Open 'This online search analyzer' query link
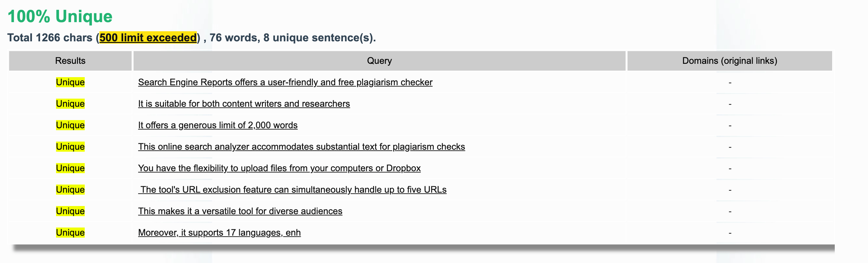The image size is (868, 263). [301, 147]
